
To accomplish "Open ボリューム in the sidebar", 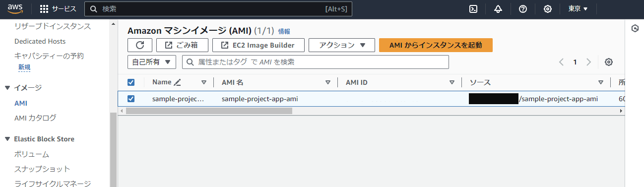I will click(32, 154).
